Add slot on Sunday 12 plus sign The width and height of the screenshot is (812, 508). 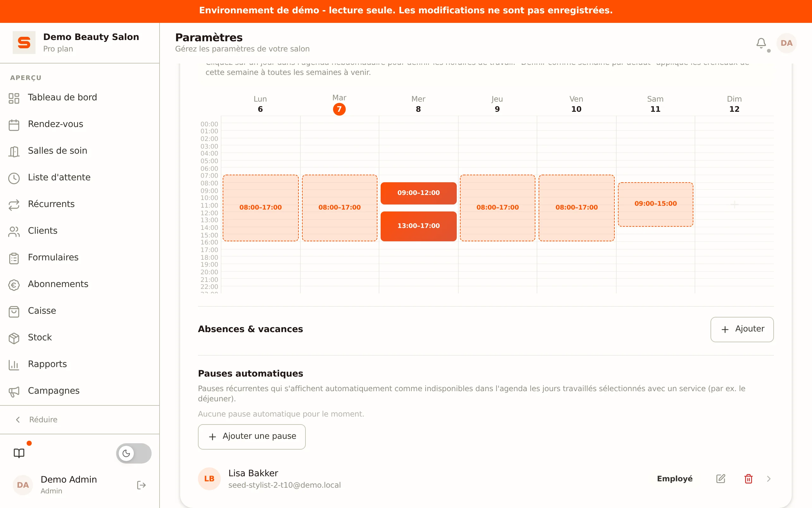[x=734, y=204]
